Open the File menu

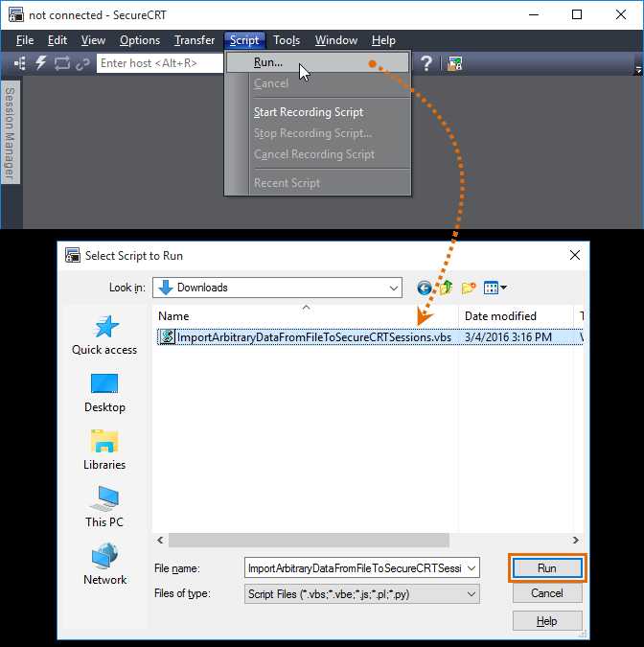[25, 40]
